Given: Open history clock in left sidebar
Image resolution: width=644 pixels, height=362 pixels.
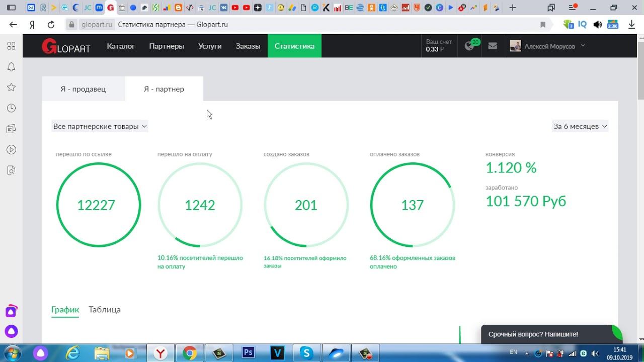Looking at the screenshot, I should (x=11, y=108).
